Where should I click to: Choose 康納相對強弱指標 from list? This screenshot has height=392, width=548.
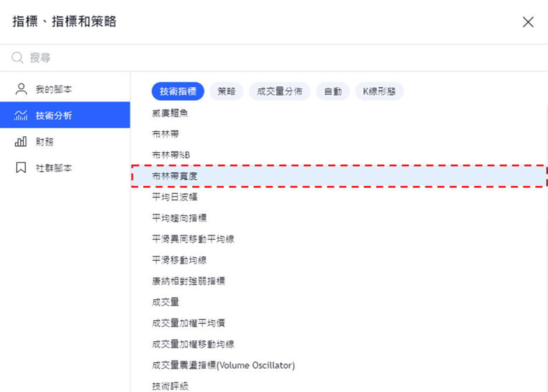(339, 281)
